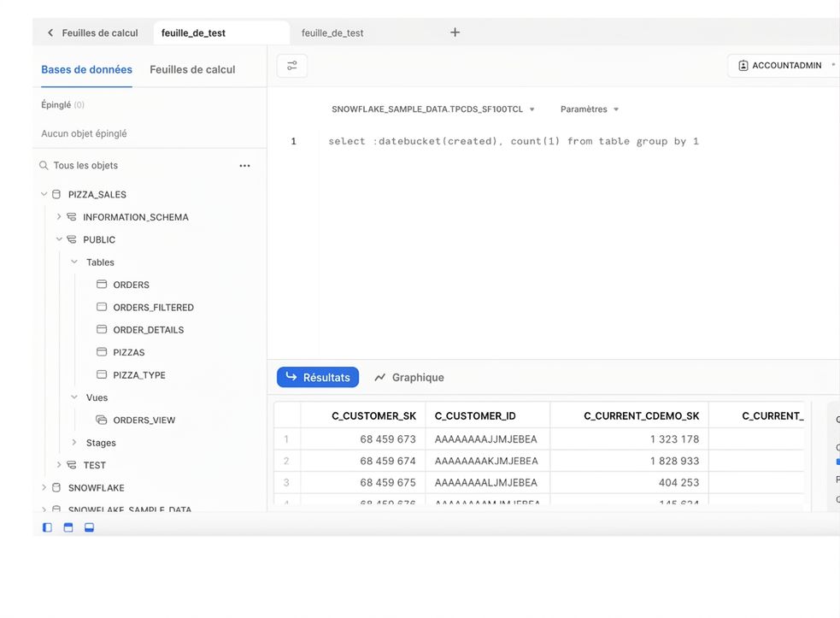Select the PIZZA_TYPE table
This screenshot has height=618, width=840.
pos(139,374)
